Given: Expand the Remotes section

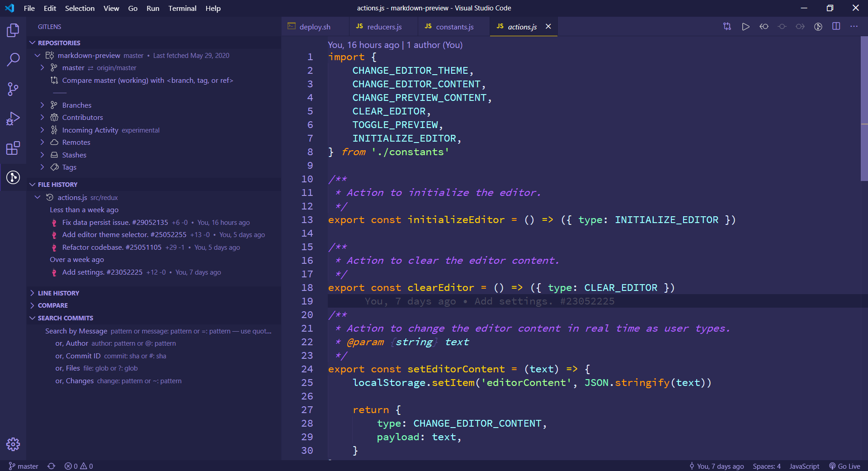Looking at the screenshot, I should [76, 142].
